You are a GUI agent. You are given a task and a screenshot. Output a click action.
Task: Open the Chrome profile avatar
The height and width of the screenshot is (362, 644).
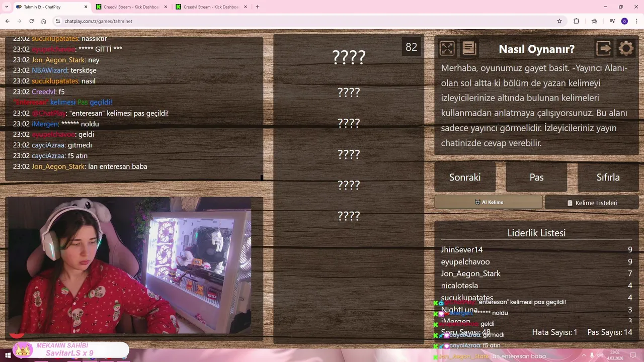(624, 21)
